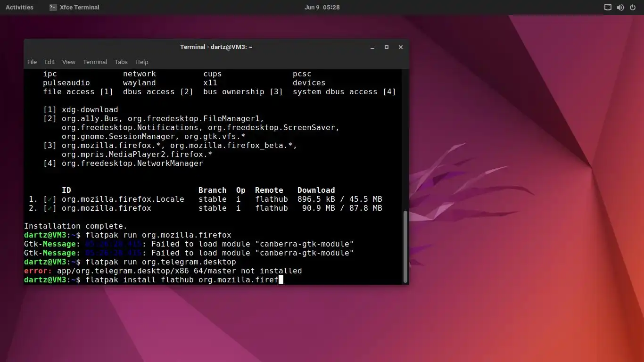This screenshot has height=362, width=644.
Task: Click the Terminal title bar text
Action: [216, 47]
